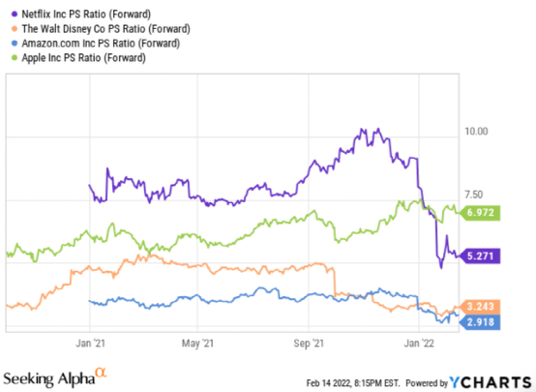This screenshot has width=536, height=392.
Task: Click the blue 2.918 value tag
Action: (x=480, y=322)
